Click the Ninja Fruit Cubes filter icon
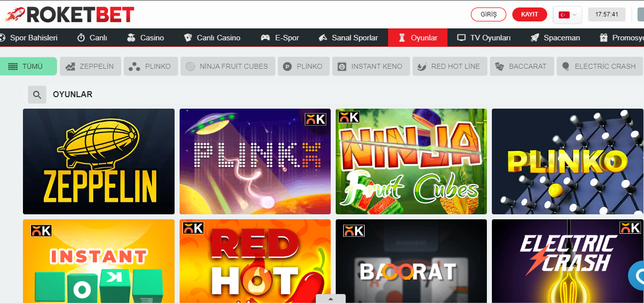Viewport: 644px width, 304px height. click(191, 66)
